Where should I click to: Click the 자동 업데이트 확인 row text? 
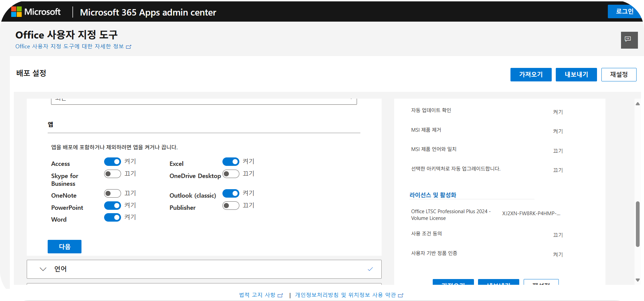[x=431, y=110]
